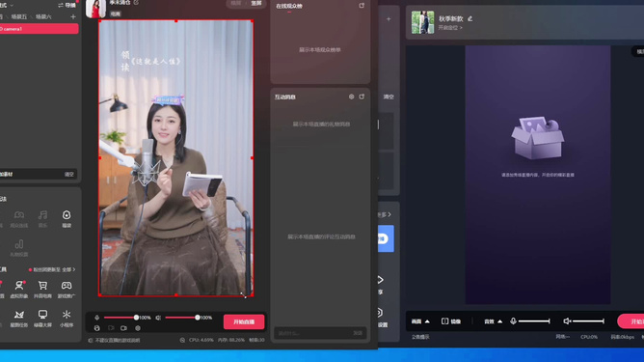
Task: Open 开启定位 in right window
Action: (x=450, y=28)
